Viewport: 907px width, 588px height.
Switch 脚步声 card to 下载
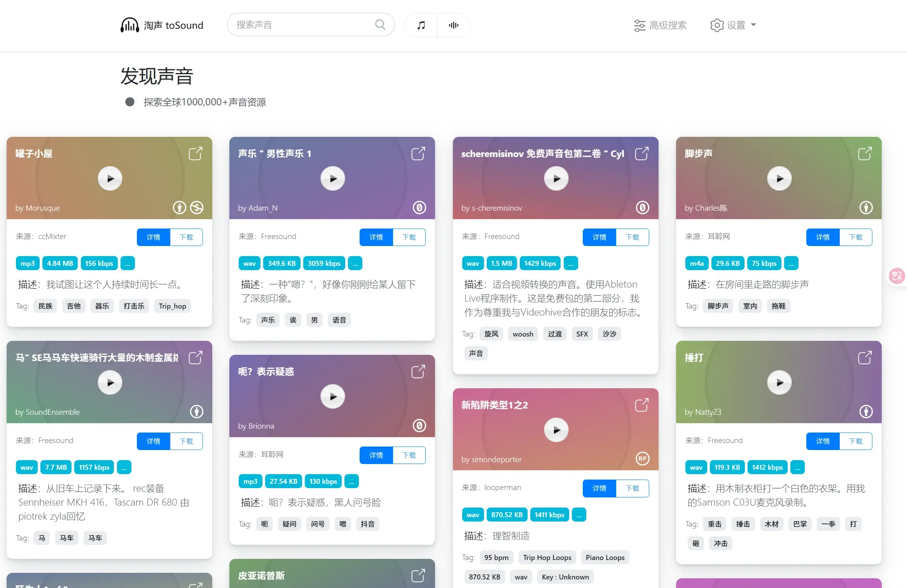point(856,237)
